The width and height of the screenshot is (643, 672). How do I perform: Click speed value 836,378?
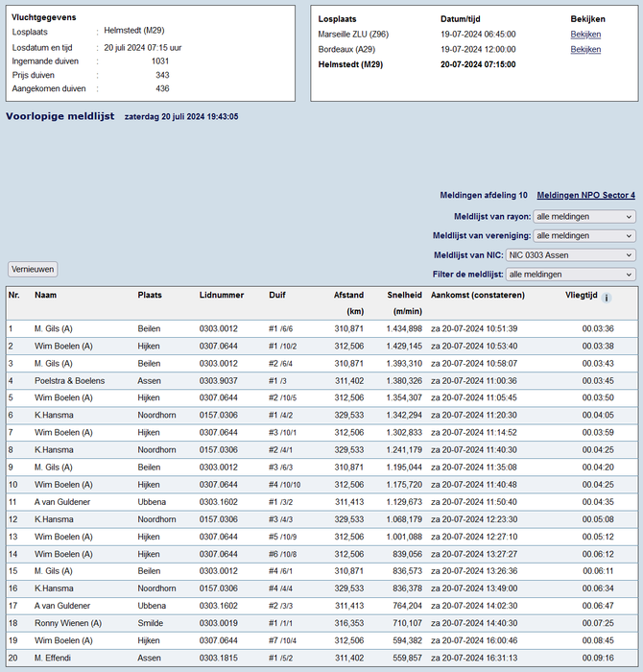coord(407,588)
